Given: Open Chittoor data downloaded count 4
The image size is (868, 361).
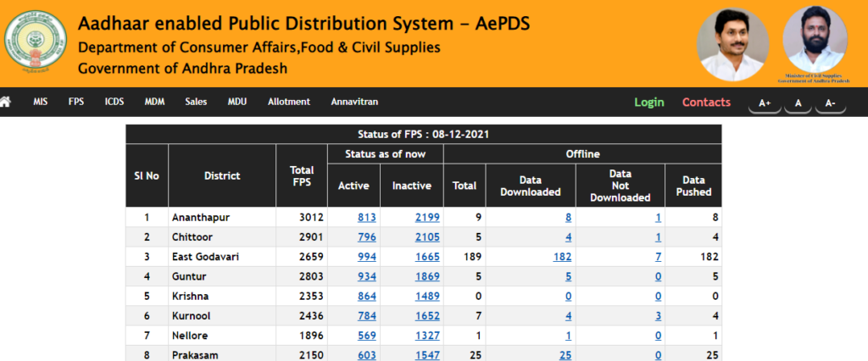Looking at the screenshot, I should point(569,237).
